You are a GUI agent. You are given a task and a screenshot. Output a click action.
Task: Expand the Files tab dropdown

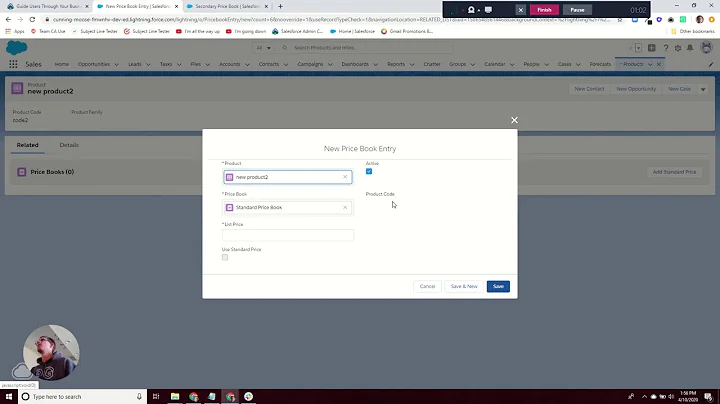(x=208, y=64)
